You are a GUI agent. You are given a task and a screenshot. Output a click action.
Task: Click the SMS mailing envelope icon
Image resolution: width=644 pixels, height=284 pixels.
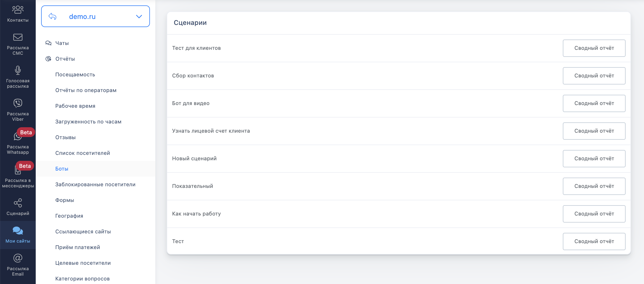(18, 37)
